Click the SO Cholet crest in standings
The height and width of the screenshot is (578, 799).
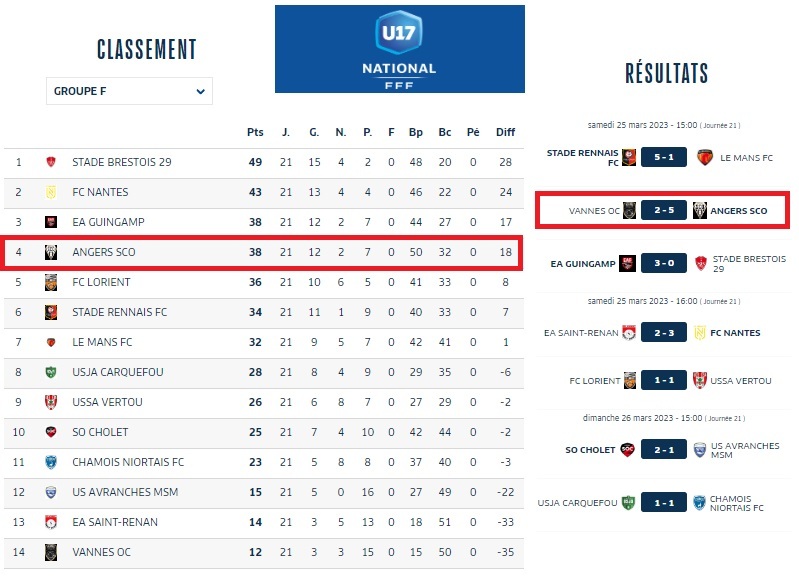(x=51, y=432)
